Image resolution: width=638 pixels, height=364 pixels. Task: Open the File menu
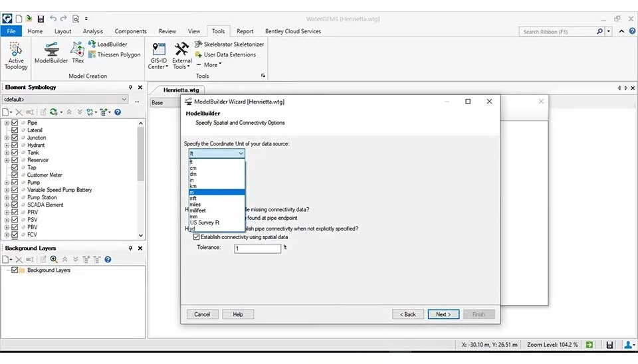coord(11,31)
